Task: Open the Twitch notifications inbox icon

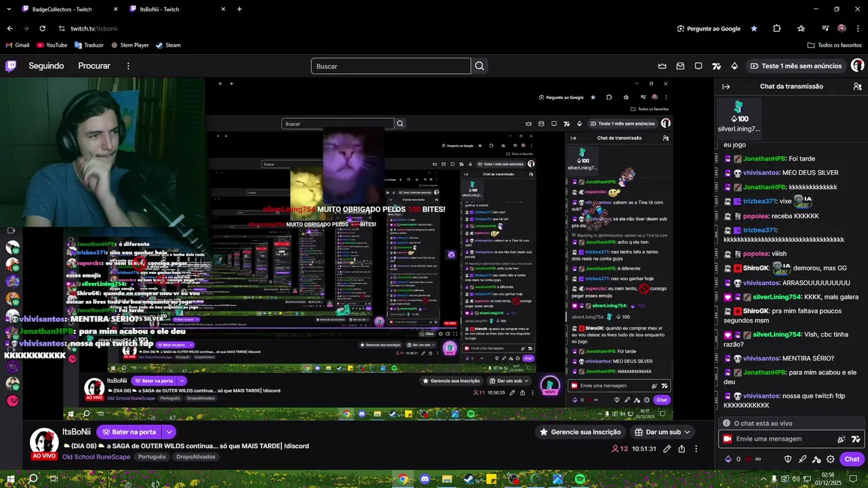Action: pyautogui.click(x=680, y=66)
